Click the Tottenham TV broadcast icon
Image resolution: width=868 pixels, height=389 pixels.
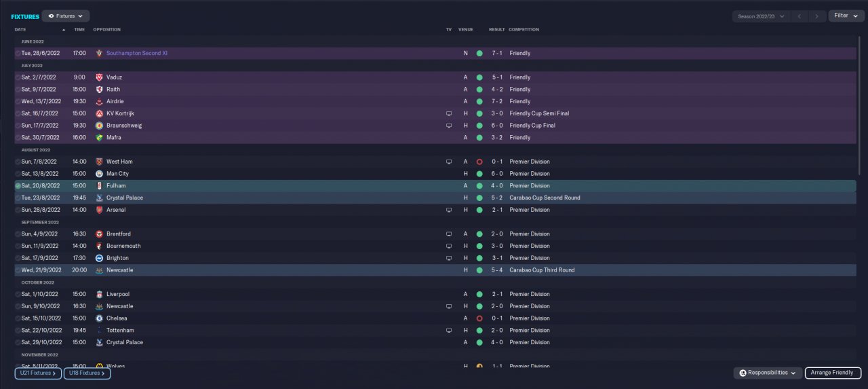tap(448, 330)
